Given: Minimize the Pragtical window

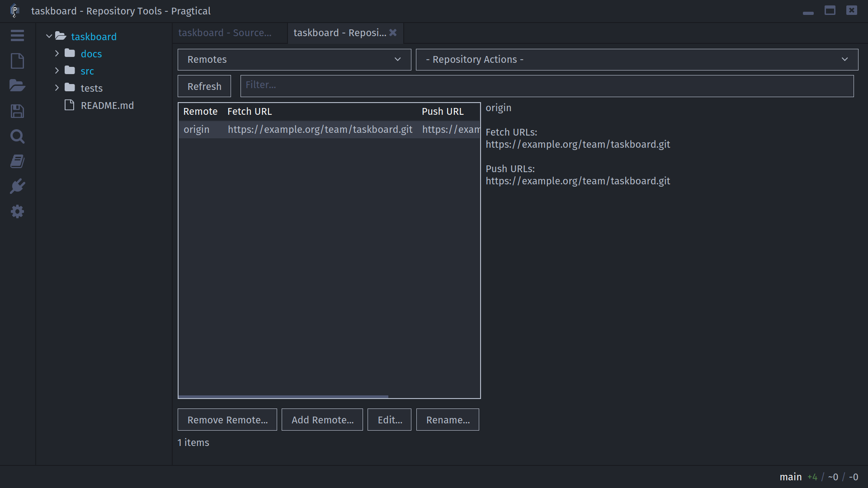Looking at the screenshot, I should pyautogui.click(x=808, y=13).
